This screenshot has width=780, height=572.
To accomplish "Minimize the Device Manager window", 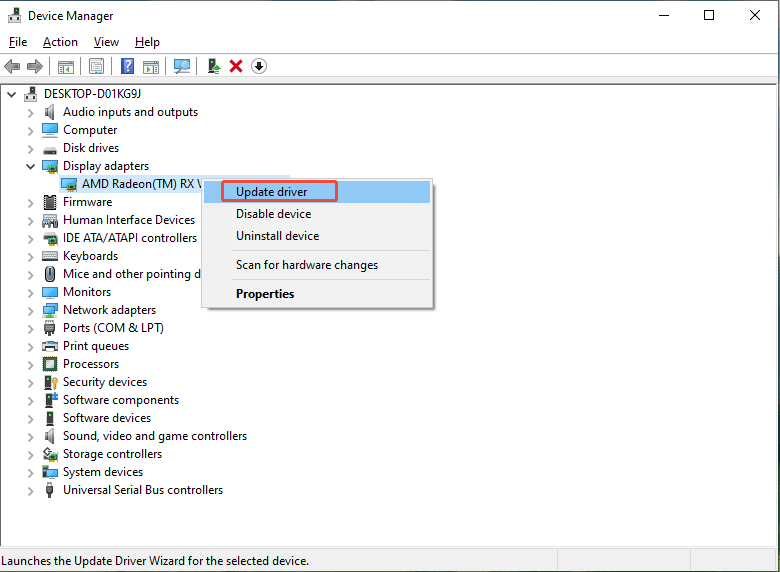I will 664,15.
